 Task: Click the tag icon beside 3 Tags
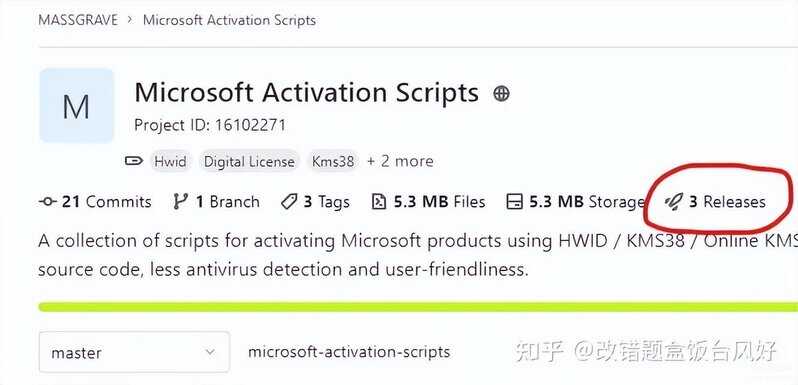(289, 202)
